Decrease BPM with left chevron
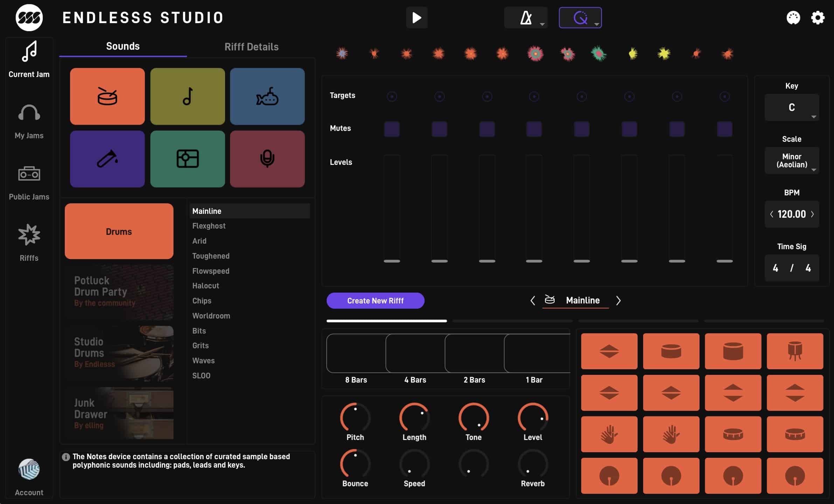 click(x=772, y=214)
